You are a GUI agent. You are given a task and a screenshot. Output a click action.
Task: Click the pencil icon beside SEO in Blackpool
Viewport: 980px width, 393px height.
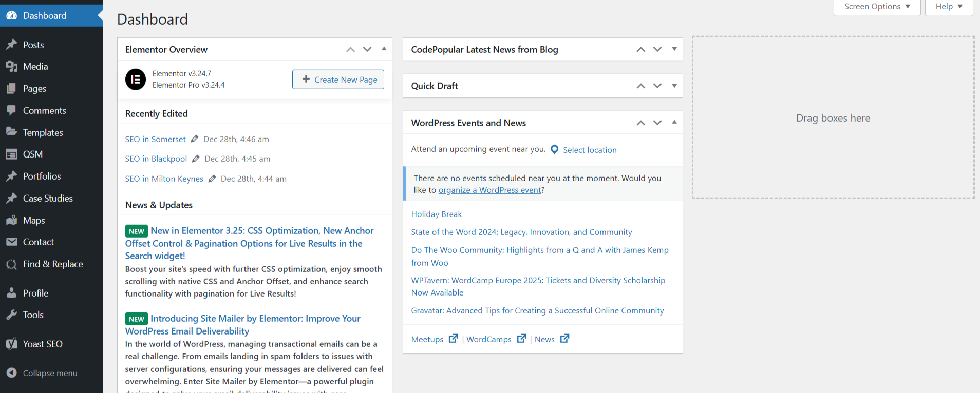pyautogui.click(x=196, y=159)
